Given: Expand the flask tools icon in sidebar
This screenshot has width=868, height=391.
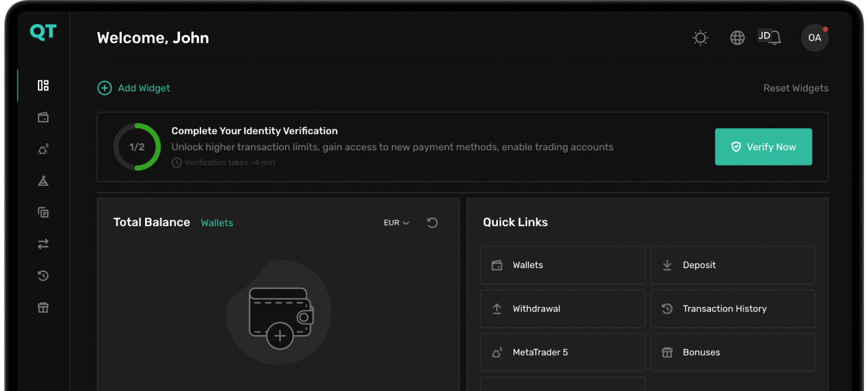Looking at the screenshot, I should [43, 181].
